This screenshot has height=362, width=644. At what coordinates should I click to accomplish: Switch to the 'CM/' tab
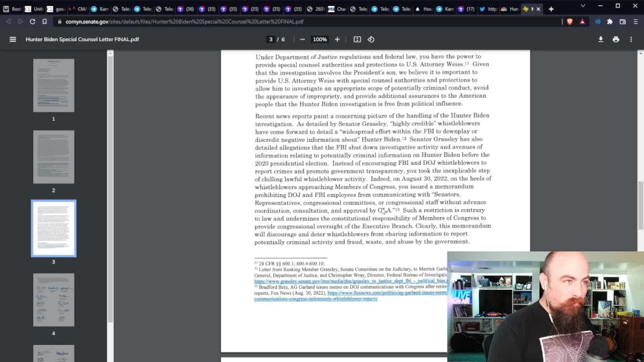[77, 9]
